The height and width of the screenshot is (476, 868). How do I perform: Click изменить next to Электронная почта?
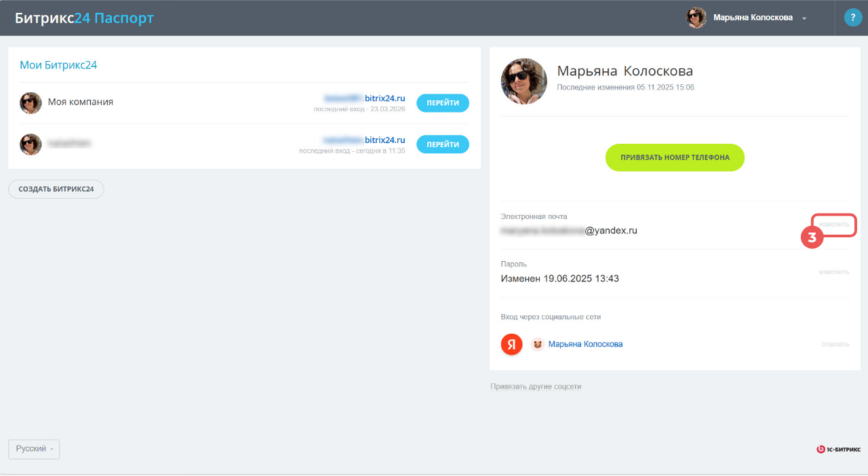click(x=833, y=224)
